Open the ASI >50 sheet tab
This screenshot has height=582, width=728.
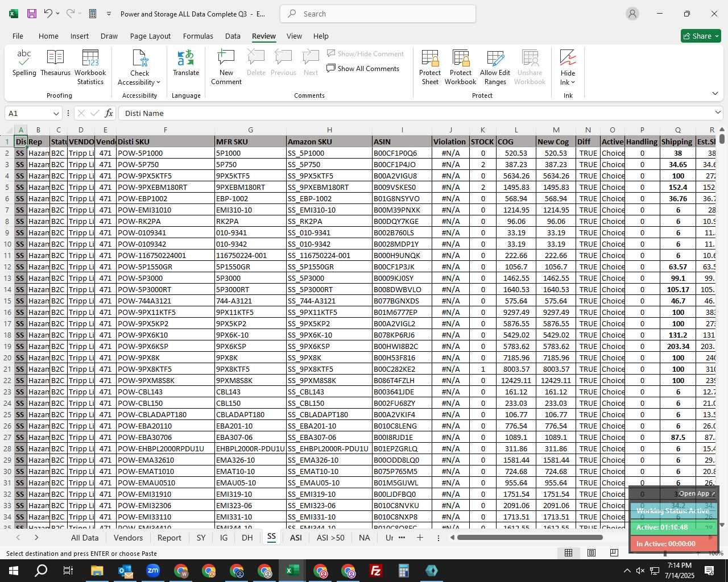tap(330, 538)
